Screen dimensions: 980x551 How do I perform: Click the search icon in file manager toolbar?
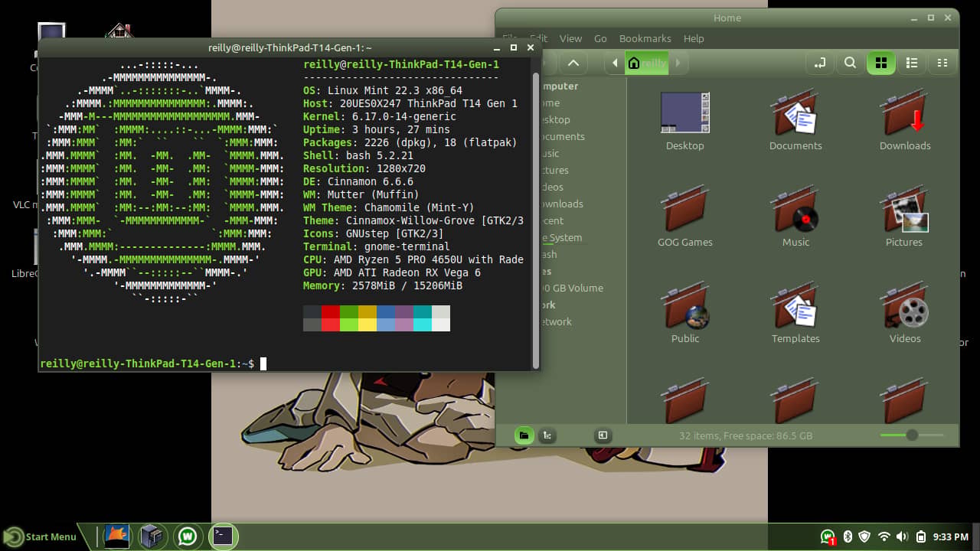(x=850, y=63)
